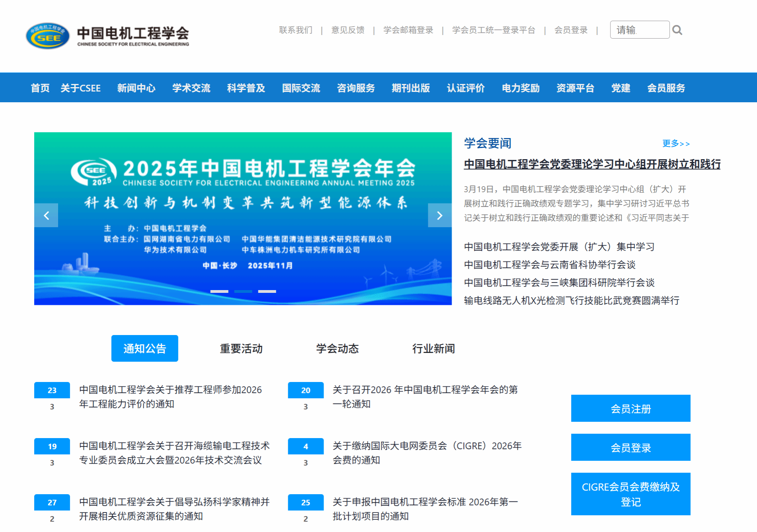Click the 会员注册 button
The image size is (757, 532).
click(630, 408)
